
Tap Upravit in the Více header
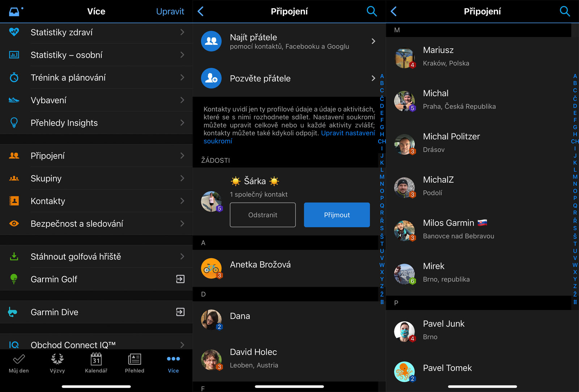pyautogui.click(x=170, y=12)
